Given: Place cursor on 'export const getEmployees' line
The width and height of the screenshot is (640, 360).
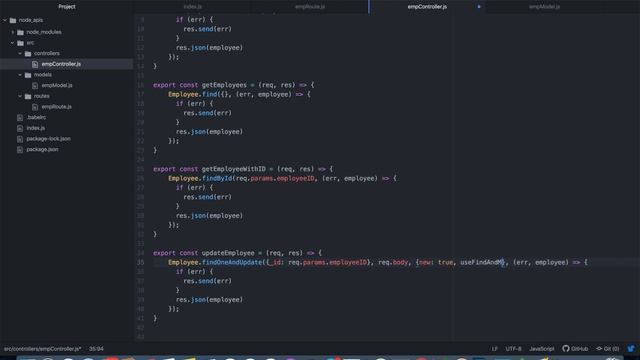Looking at the screenshot, I should pos(233,85).
